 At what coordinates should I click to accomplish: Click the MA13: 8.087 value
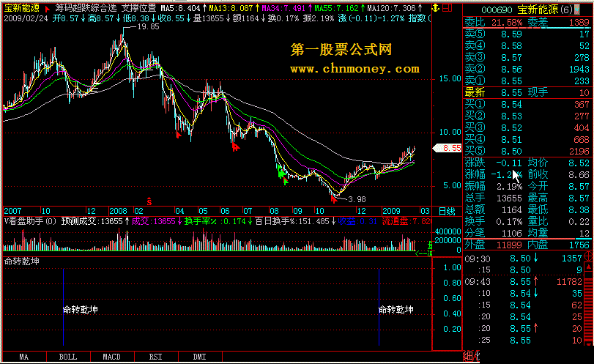(231, 8)
